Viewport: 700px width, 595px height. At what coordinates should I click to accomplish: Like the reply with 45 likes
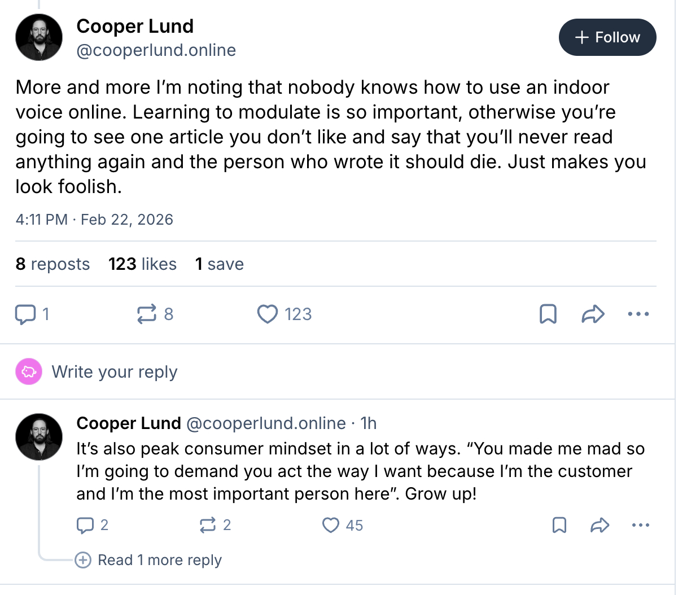(x=331, y=525)
